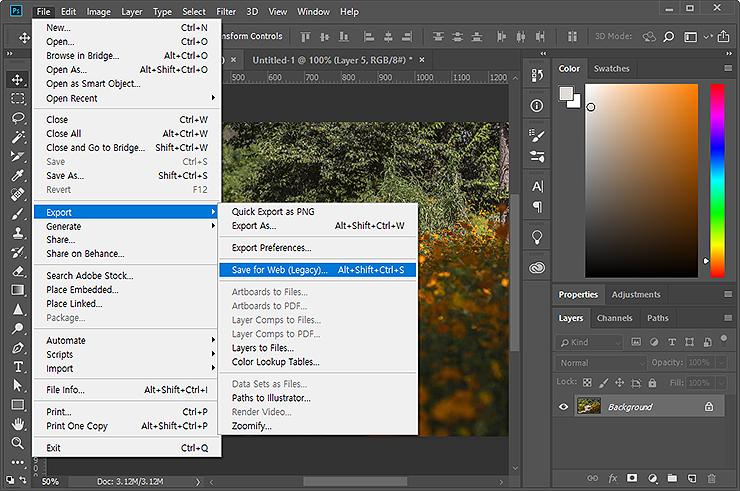Toggle filter for smart objects
This screenshot has width=740, height=491.
point(707,342)
